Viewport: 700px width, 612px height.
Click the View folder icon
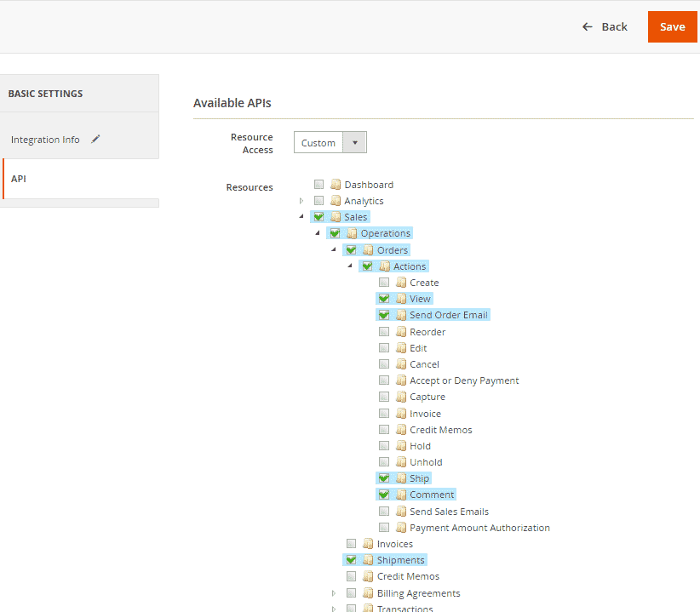pyautogui.click(x=401, y=299)
